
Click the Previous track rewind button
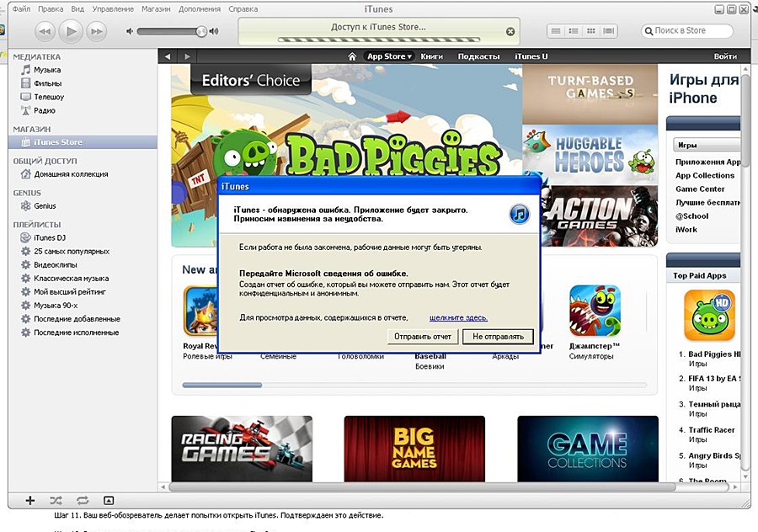[45, 31]
